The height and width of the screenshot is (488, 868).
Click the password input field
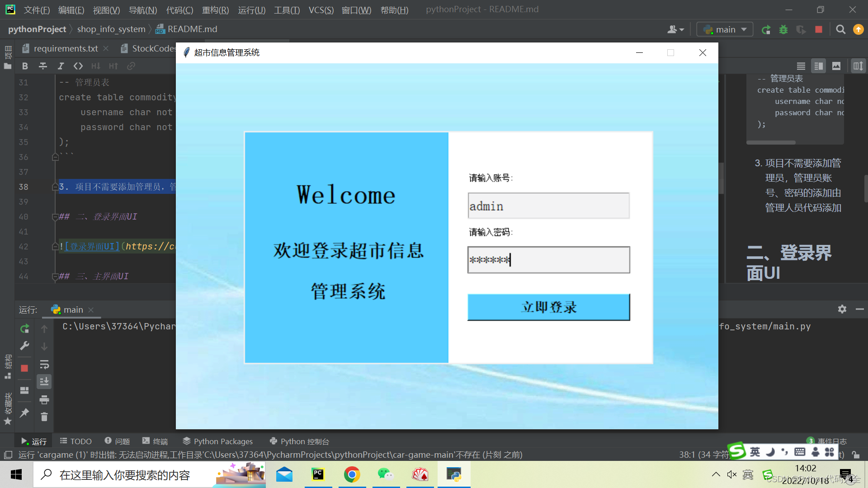coord(548,260)
